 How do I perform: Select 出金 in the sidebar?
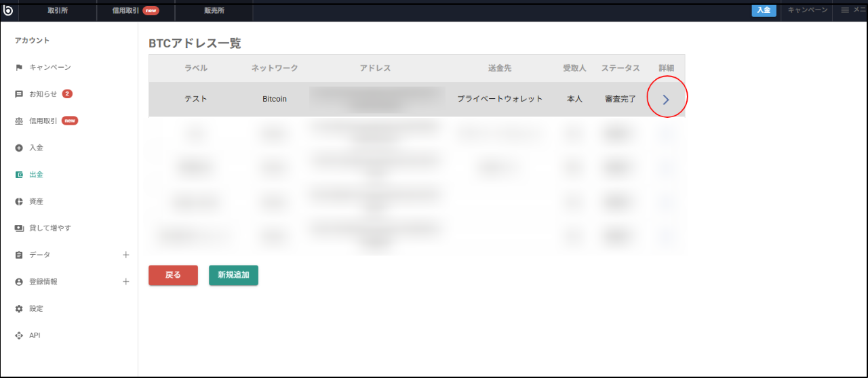37,174
